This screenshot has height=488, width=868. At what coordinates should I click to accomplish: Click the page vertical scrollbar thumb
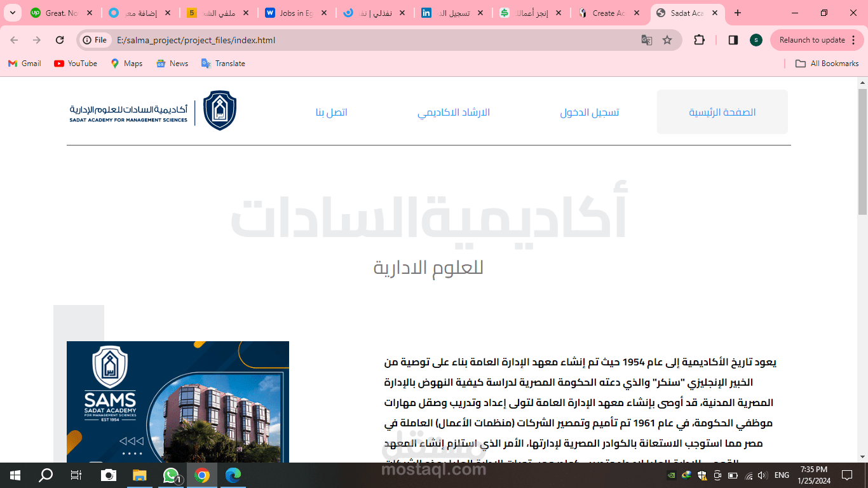click(x=862, y=151)
